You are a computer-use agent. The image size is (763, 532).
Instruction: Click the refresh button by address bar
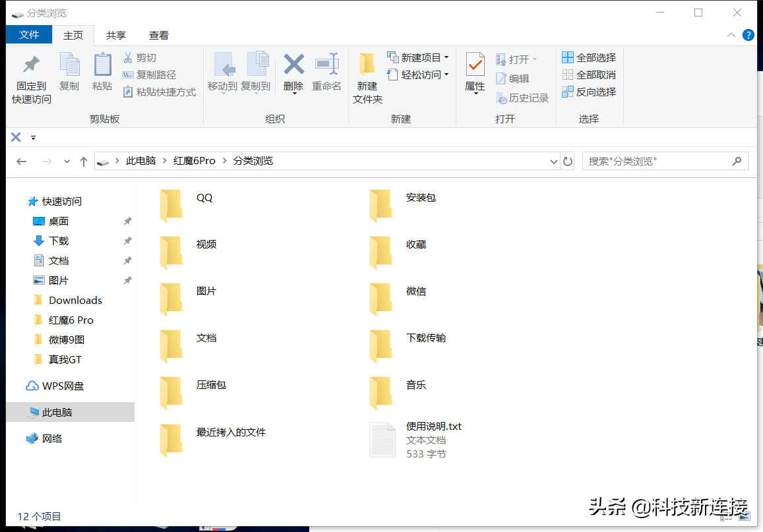pos(568,162)
